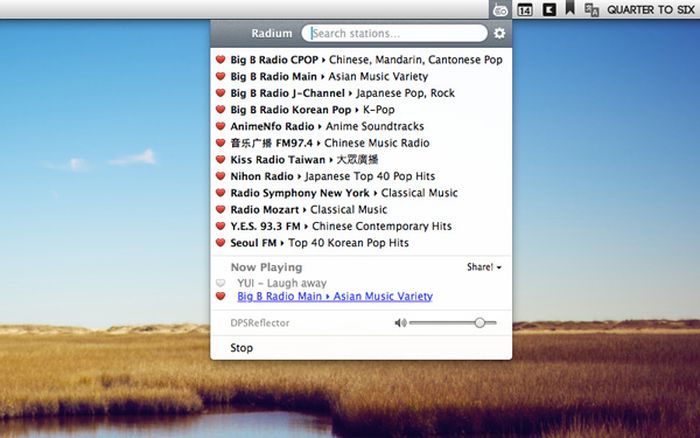This screenshot has width=700, height=438.
Task: Unfavorite the now playing Big B Radio Main
Action: pos(220,297)
